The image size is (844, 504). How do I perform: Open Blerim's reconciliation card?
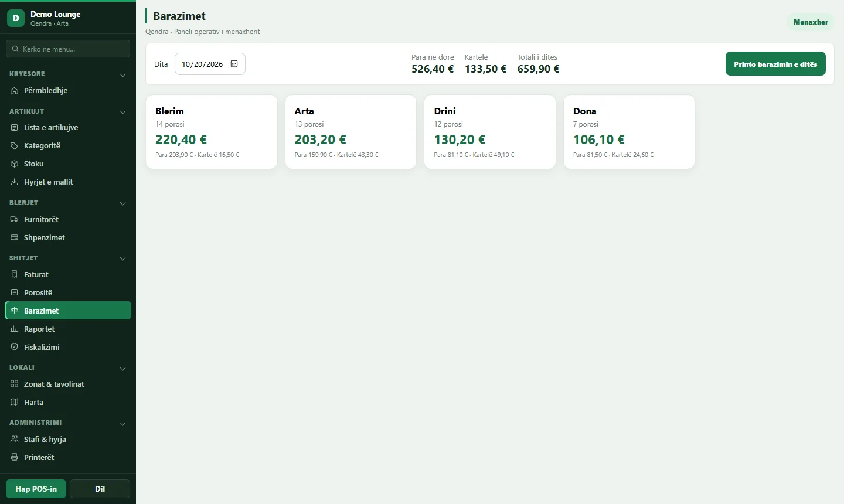212,132
